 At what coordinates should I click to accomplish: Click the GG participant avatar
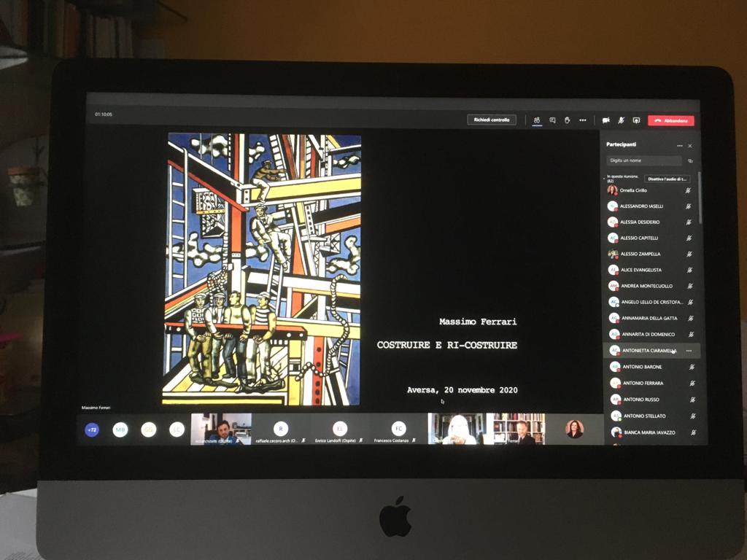point(149,430)
